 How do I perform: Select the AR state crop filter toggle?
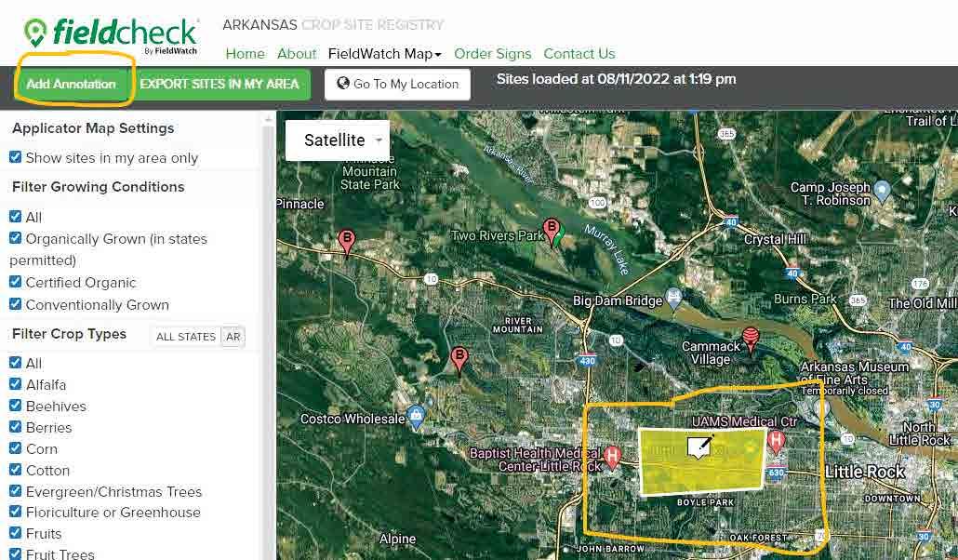233,337
